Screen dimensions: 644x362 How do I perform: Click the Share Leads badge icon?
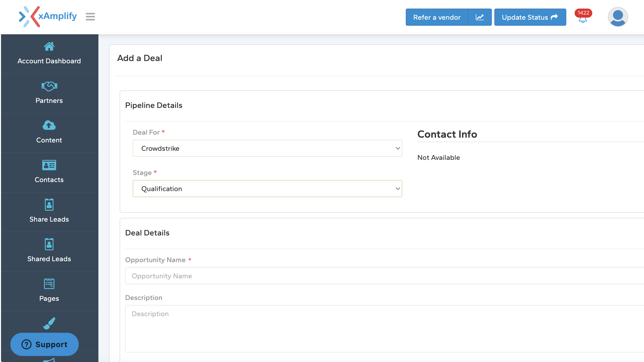pos(49,204)
